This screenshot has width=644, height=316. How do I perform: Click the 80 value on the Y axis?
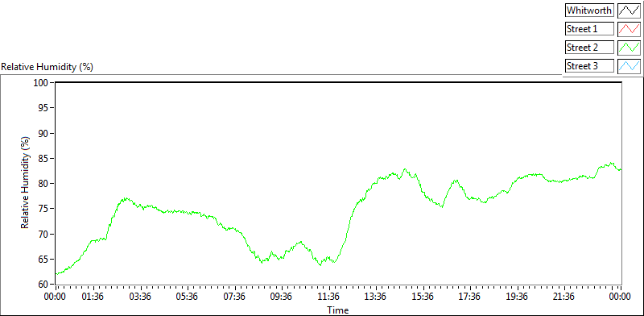pos(44,184)
